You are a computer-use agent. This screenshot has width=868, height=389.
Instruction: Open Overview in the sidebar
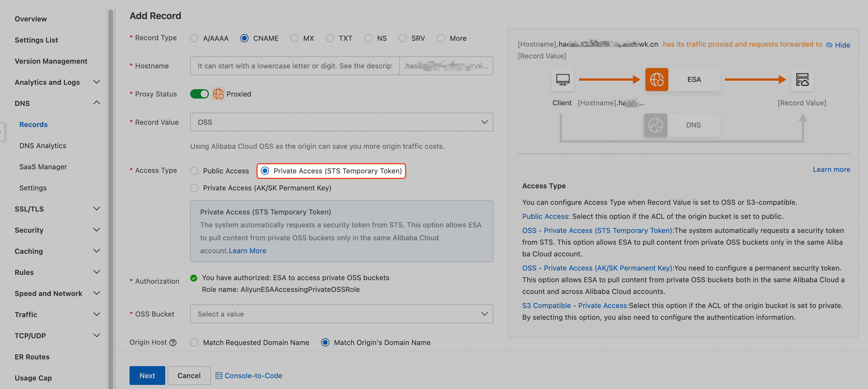tap(31, 19)
